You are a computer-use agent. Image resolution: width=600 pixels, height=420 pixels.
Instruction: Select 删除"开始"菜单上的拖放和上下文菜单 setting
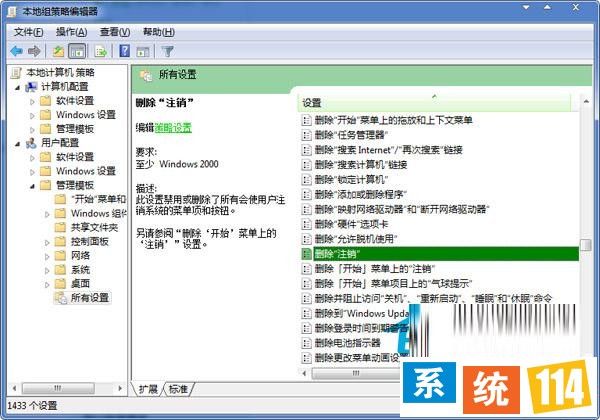tap(394, 120)
